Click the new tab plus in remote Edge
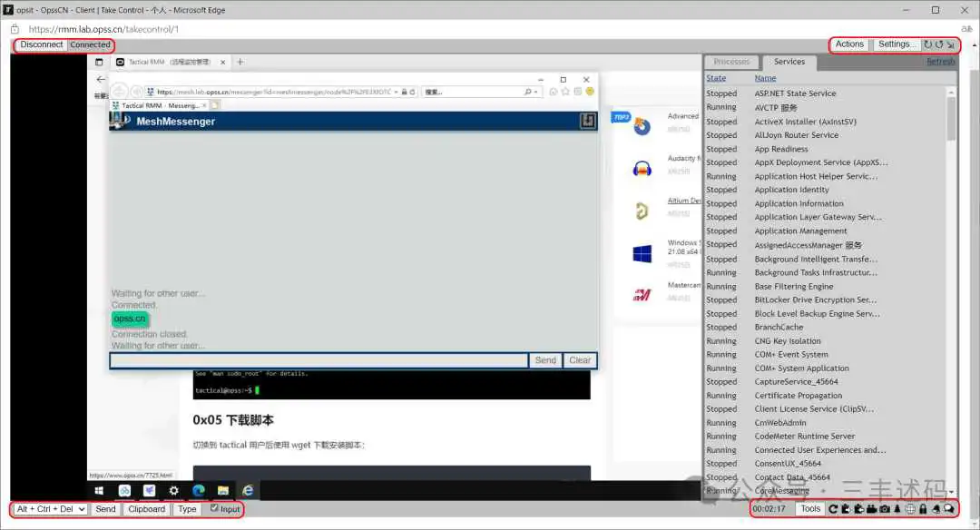980x530 pixels. [x=240, y=62]
